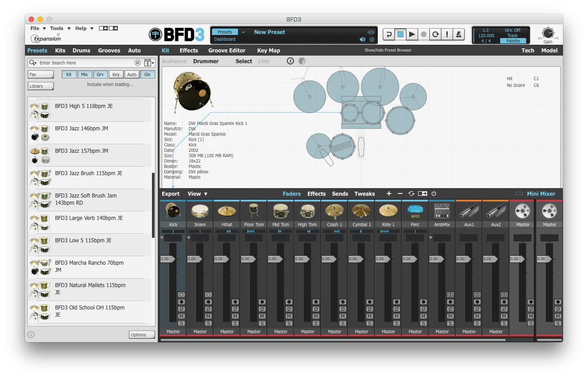Select the High Tom channel icon
This screenshot has width=588, height=378.
click(307, 211)
